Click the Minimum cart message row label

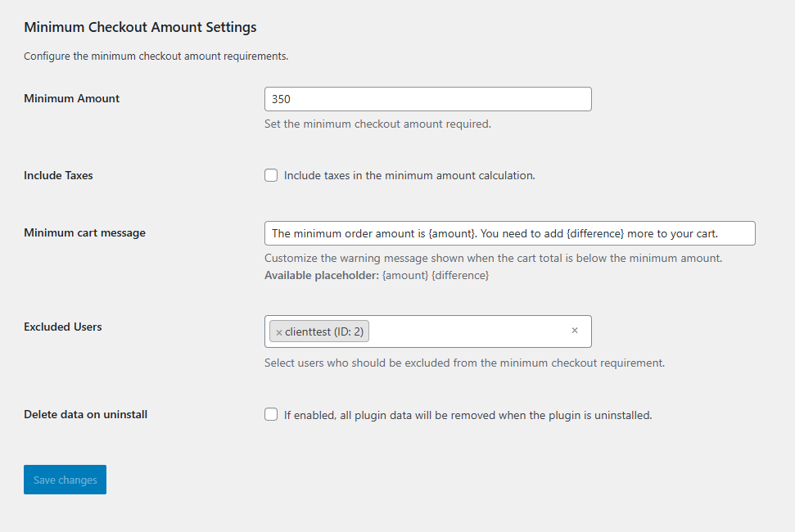84,232
